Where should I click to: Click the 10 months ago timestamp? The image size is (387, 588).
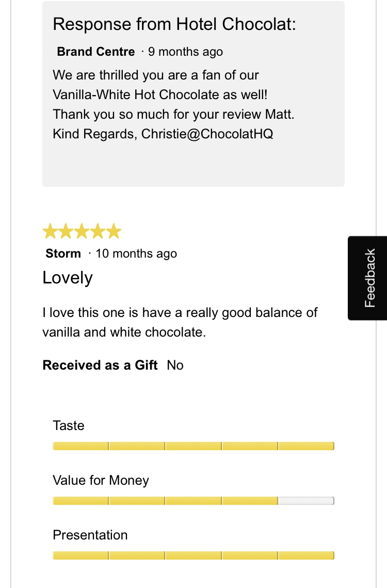click(x=136, y=253)
